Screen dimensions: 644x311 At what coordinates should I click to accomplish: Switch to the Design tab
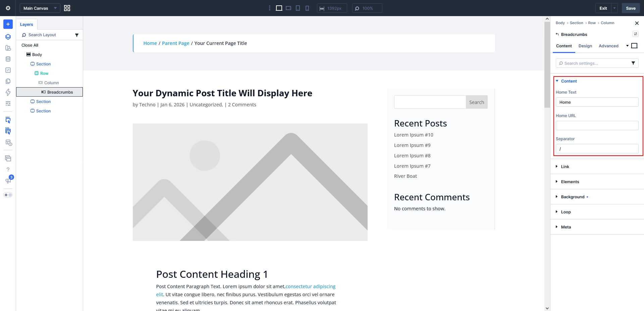point(585,46)
